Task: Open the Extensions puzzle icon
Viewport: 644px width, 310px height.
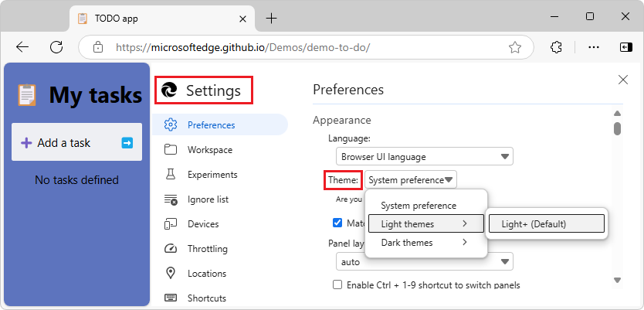Action: (556, 47)
